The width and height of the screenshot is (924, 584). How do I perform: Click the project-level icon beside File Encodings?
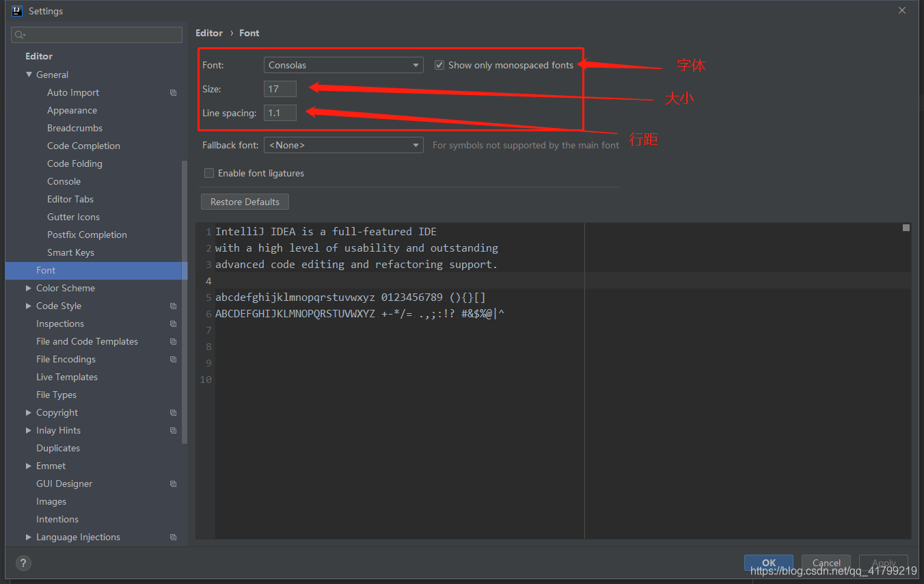(173, 359)
